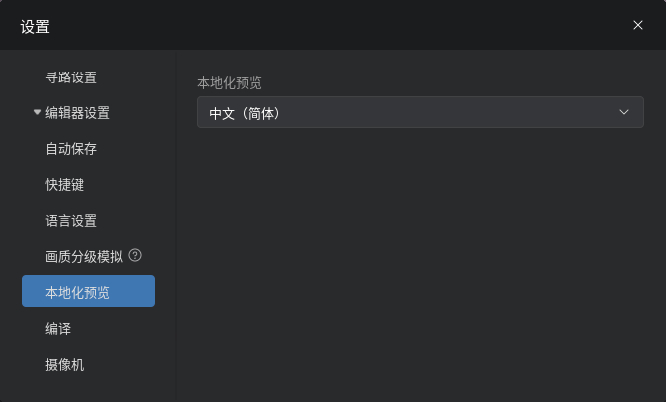Select the 编辑器设置 category label
This screenshot has width=666, height=402.
(77, 113)
